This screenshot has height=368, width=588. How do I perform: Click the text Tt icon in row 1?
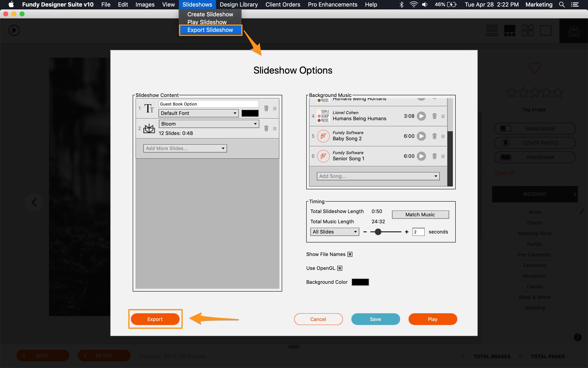tap(149, 109)
